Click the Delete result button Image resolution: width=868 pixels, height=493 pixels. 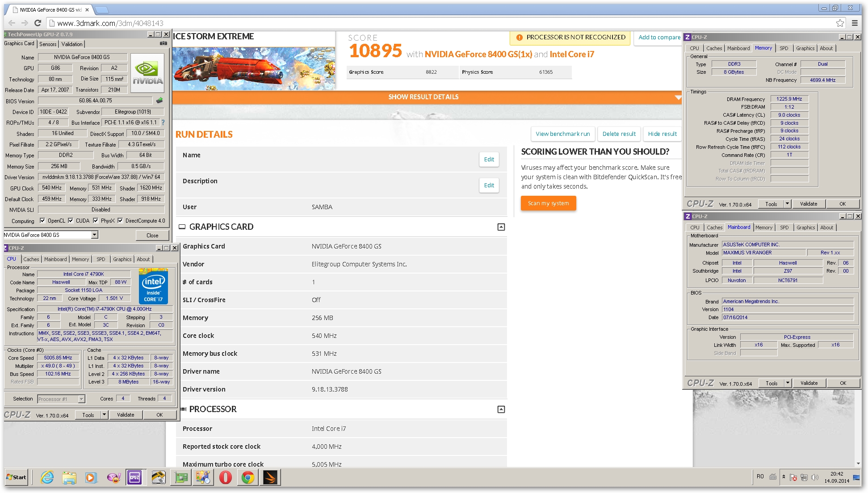point(619,134)
